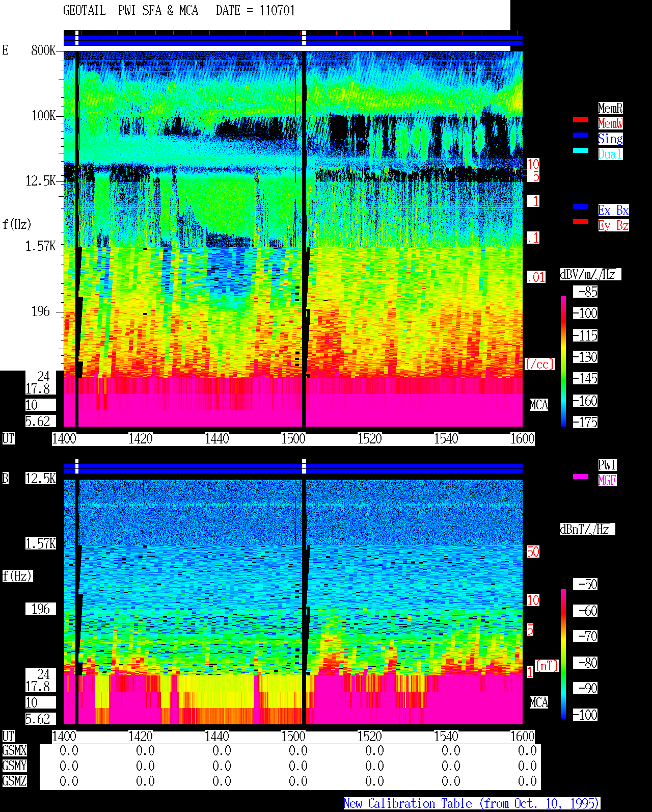Select the dBnT/√Hz unit label
This screenshot has height=812, width=652.
point(587,529)
